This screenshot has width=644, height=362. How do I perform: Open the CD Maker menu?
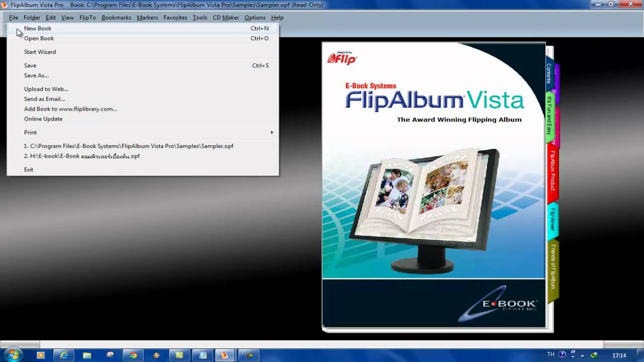click(x=226, y=18)
